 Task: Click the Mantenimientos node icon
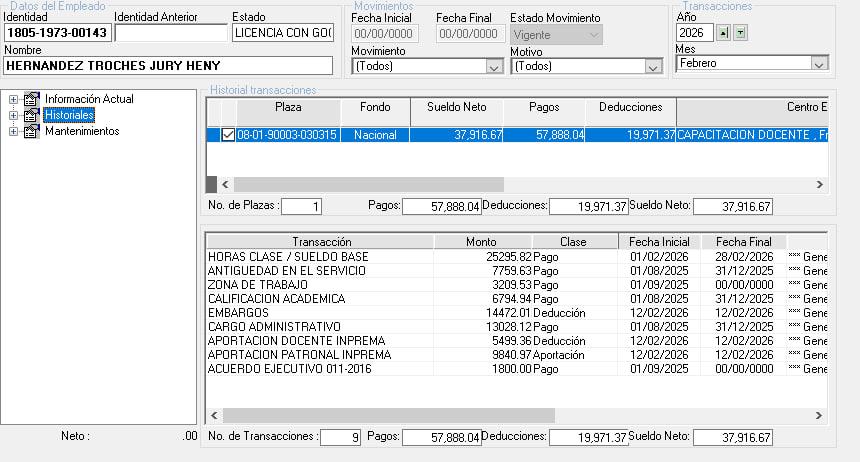(31, 131)
